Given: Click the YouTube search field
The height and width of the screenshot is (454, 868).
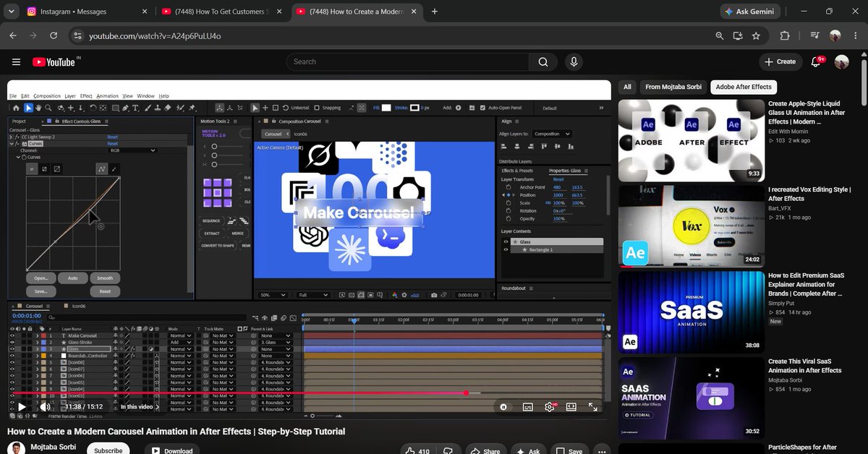Looking at the screenshot, I should click(407, 62).
